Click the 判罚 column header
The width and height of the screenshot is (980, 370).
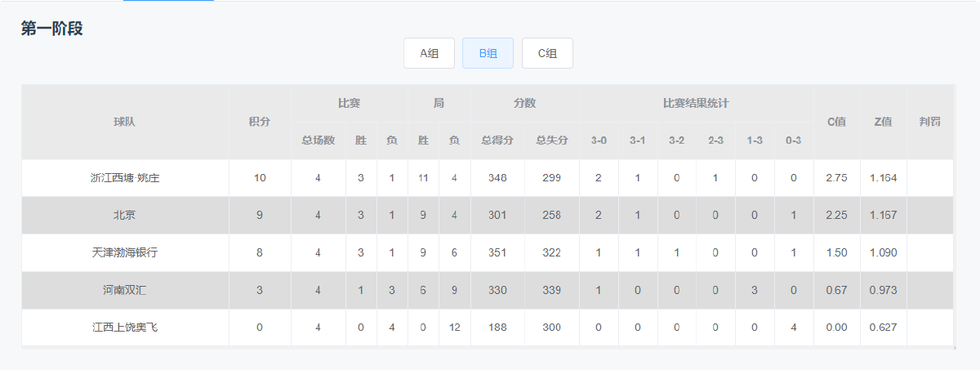929,122
